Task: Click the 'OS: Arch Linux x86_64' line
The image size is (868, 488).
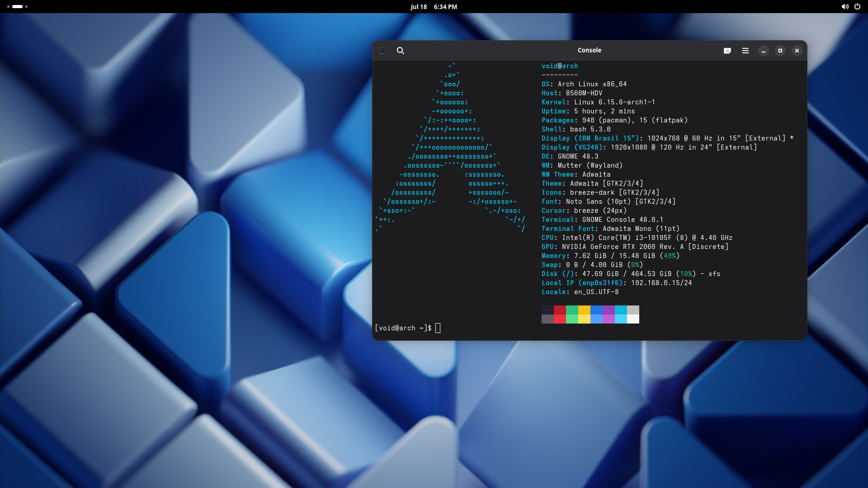Action: [584, 84]
